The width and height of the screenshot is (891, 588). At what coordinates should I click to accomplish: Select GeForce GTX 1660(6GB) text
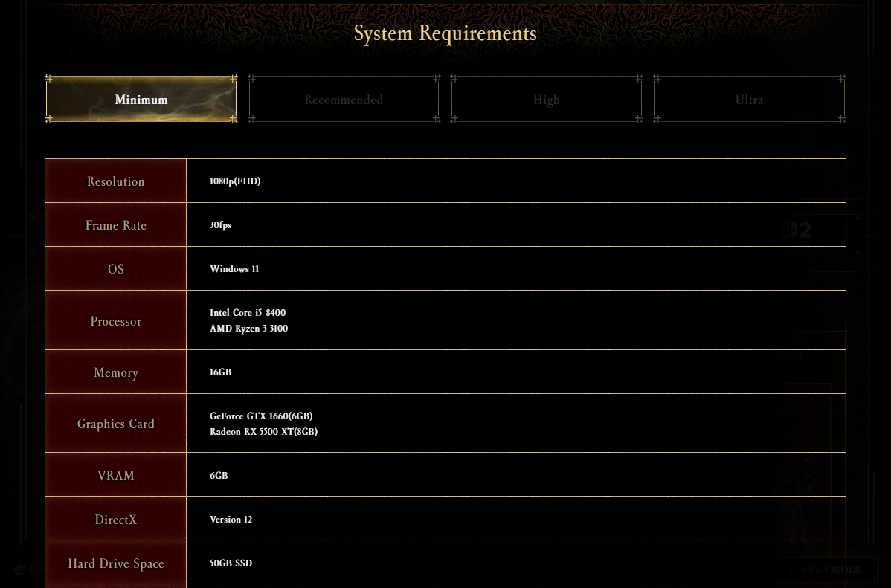(x=261, y=416)
